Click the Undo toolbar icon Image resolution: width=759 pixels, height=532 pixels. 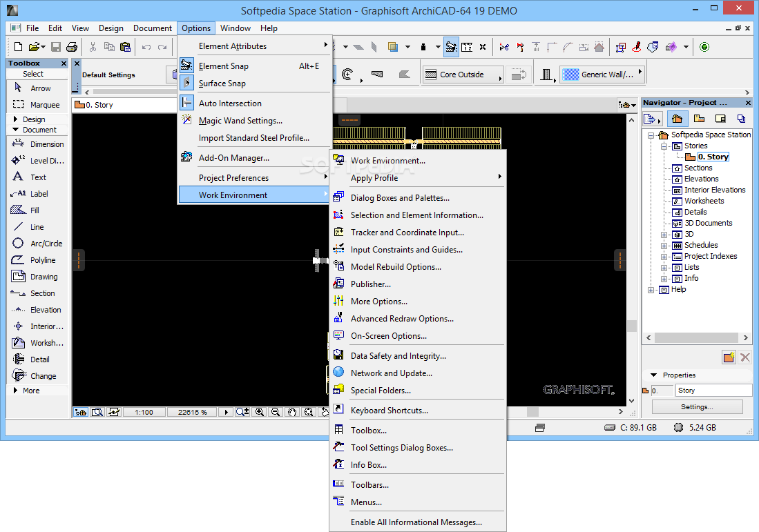click(146, 47)
